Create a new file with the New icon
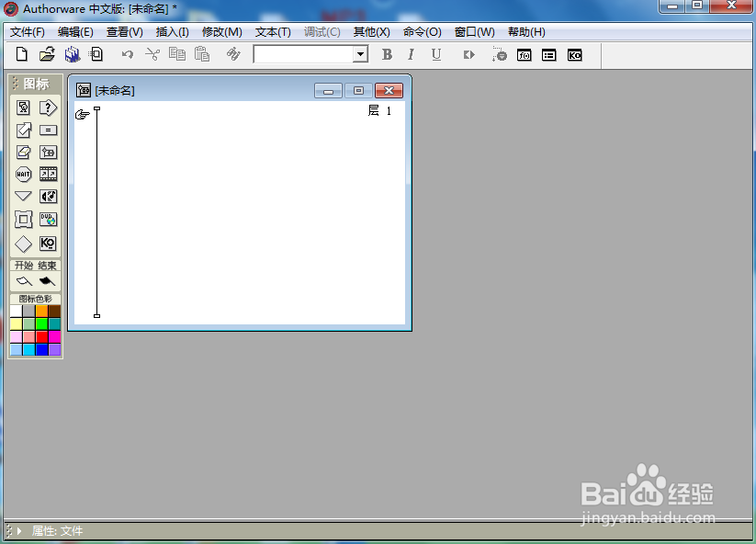 click(x=22, y=54)
